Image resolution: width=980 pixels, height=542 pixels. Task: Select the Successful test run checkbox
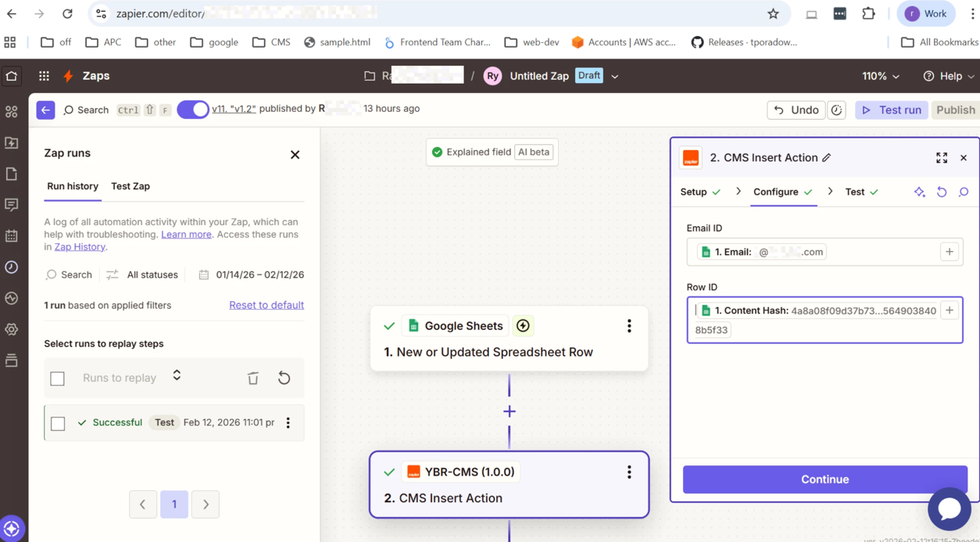tap(58, 423)
